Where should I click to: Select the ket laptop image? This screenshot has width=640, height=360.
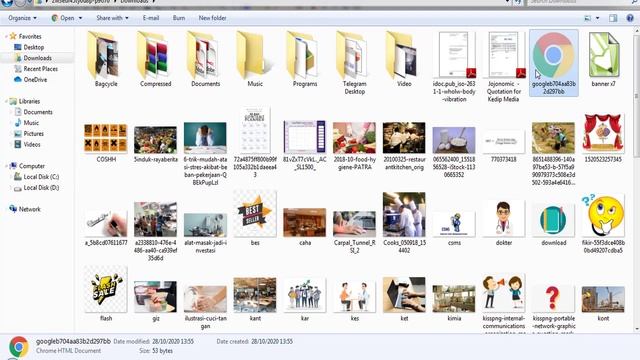pyautogui.click(x=404, y=295)
